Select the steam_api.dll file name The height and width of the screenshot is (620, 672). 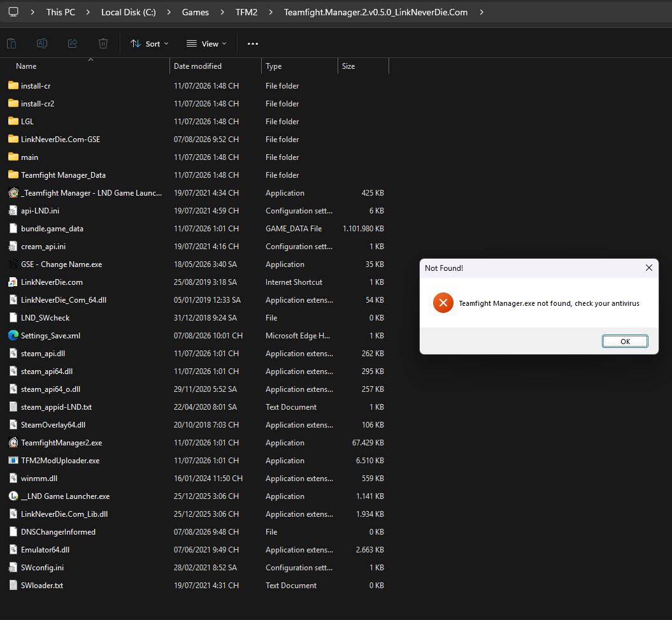click(43, 354)
